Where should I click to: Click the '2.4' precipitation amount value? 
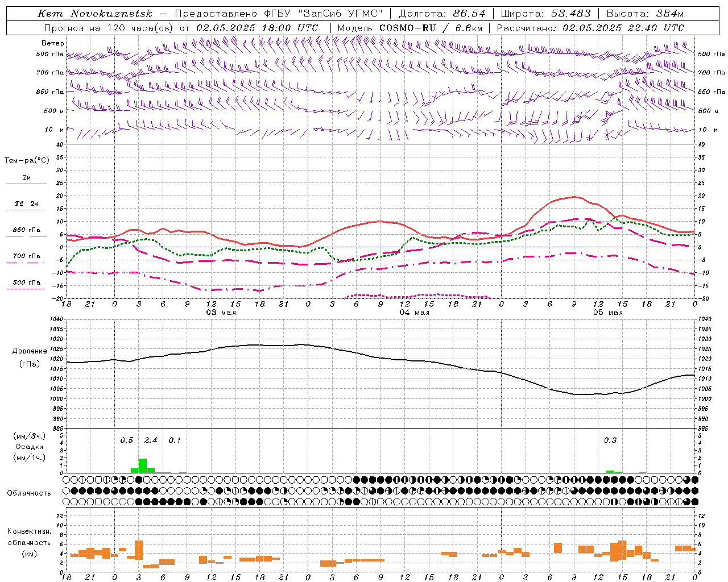(x=151, y=440)
